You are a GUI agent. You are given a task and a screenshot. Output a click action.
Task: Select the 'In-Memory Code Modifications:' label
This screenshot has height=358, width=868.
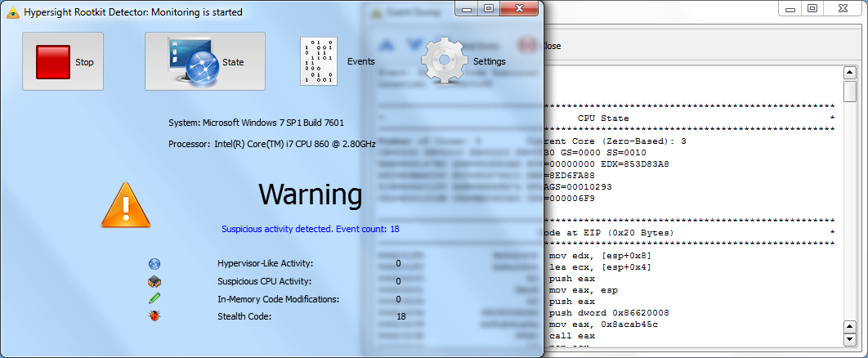pos(279,299)
